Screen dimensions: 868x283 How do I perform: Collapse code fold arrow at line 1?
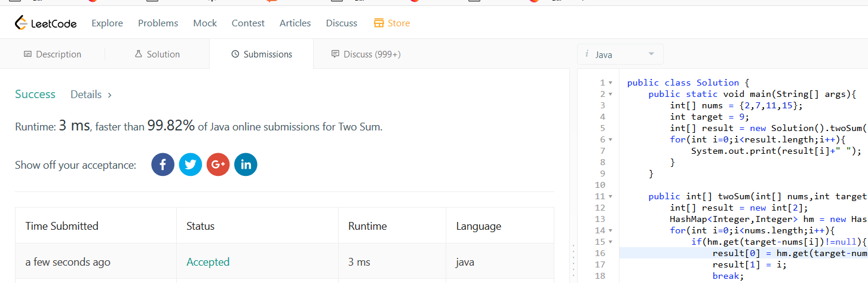pos(610,83)
